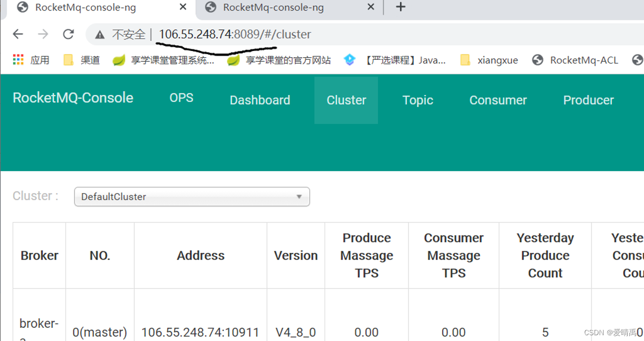Click the Version column header
The height and width of the screenshot is (341, 644).
pos(296,255)
